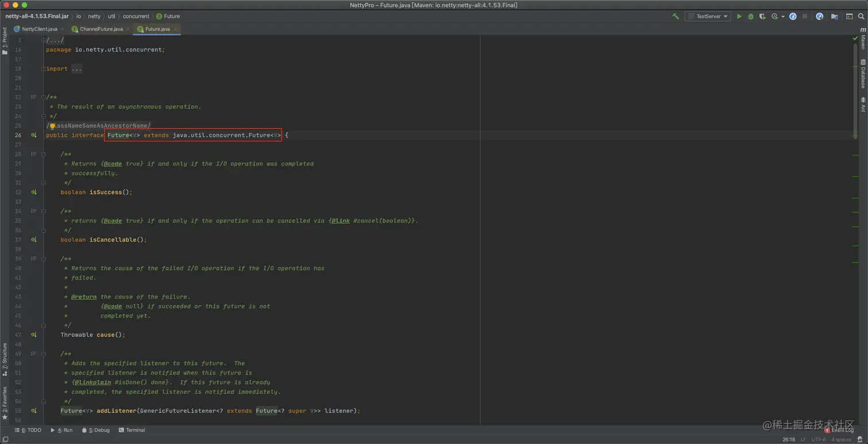
Task: Toggle rendered doc icon on line 34
Action: (x=33, y=211)
